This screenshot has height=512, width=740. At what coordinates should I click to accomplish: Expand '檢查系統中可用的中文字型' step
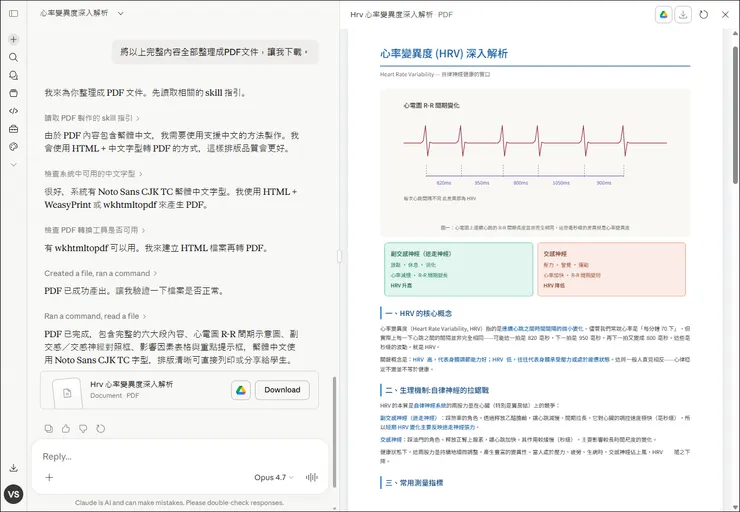tap(93, 174)
